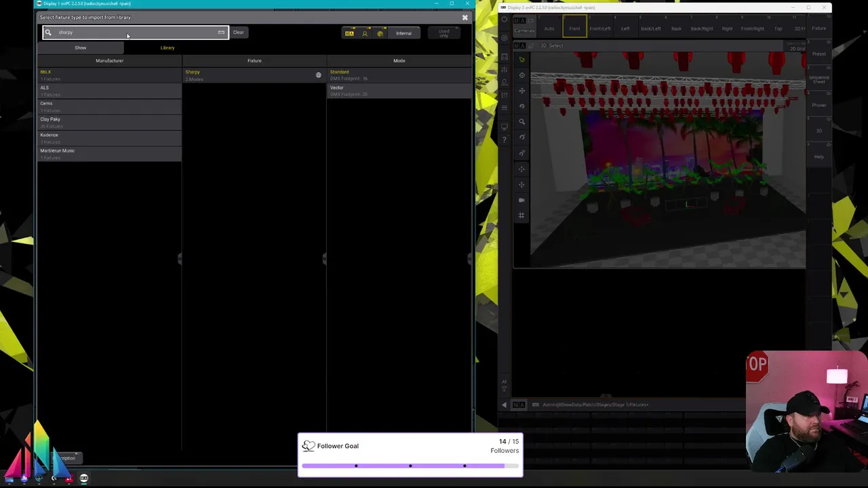Choose the four-arrow move tool in 3D viewer
This screenshot has width=868, height=488.
click(521, 91)
